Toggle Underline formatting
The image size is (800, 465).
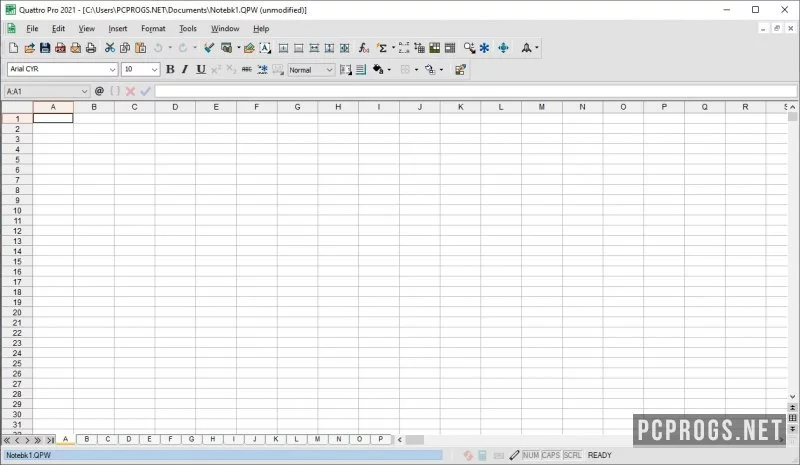click(201, 69)
